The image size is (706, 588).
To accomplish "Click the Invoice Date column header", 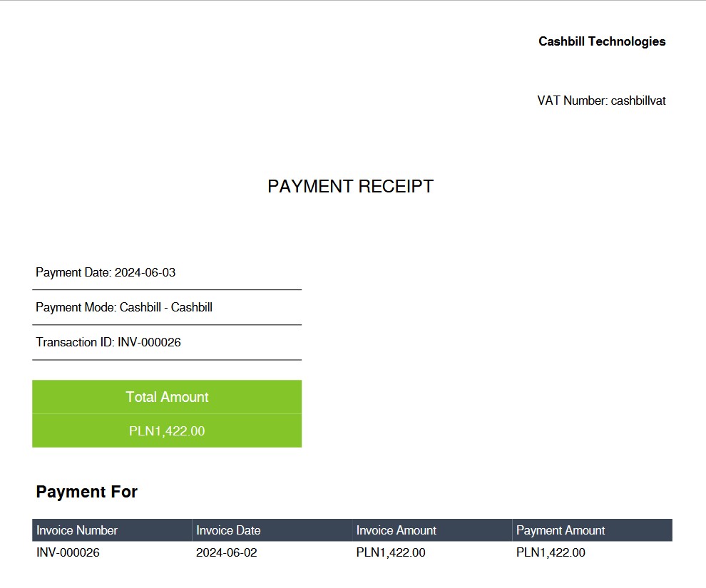I will coord(227,530).
